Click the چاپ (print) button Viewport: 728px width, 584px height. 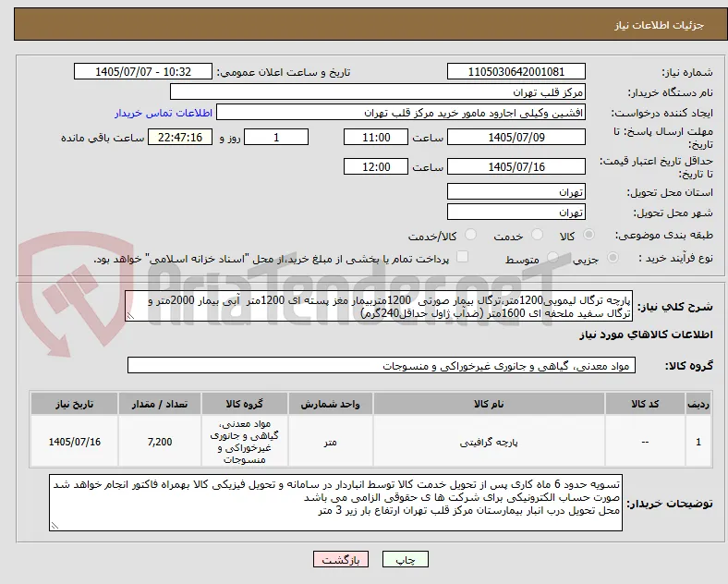tap(405, 559)
